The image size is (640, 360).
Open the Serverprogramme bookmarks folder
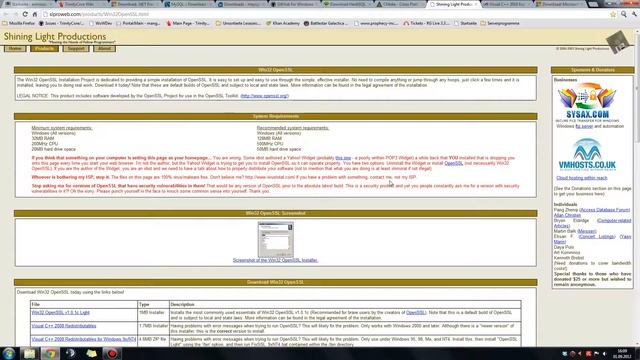500,23
